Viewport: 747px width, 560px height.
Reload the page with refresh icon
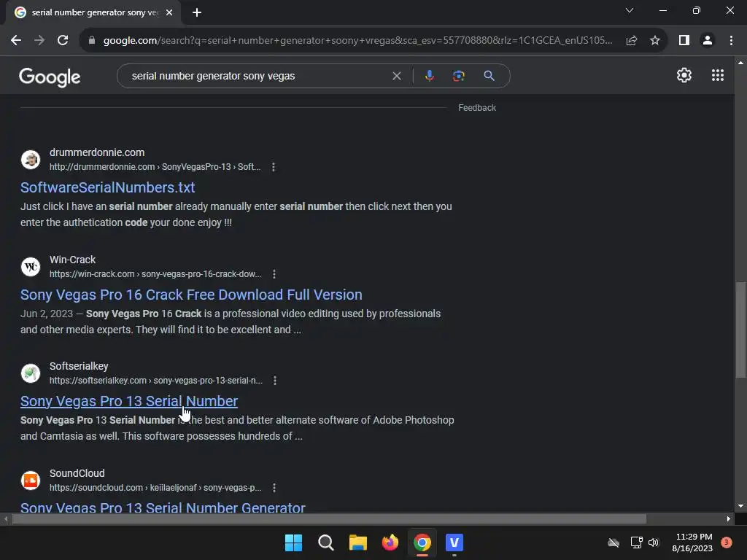(x=63, y=41)
